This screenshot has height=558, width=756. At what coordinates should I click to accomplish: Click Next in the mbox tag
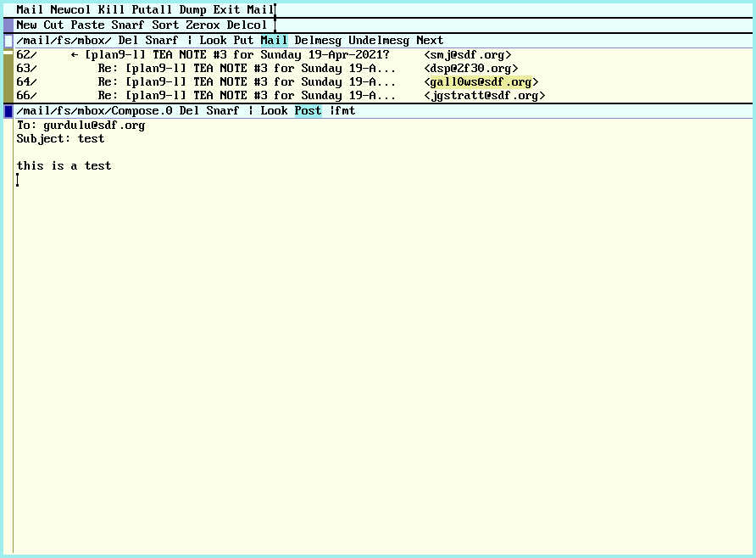tap(430, 41)
